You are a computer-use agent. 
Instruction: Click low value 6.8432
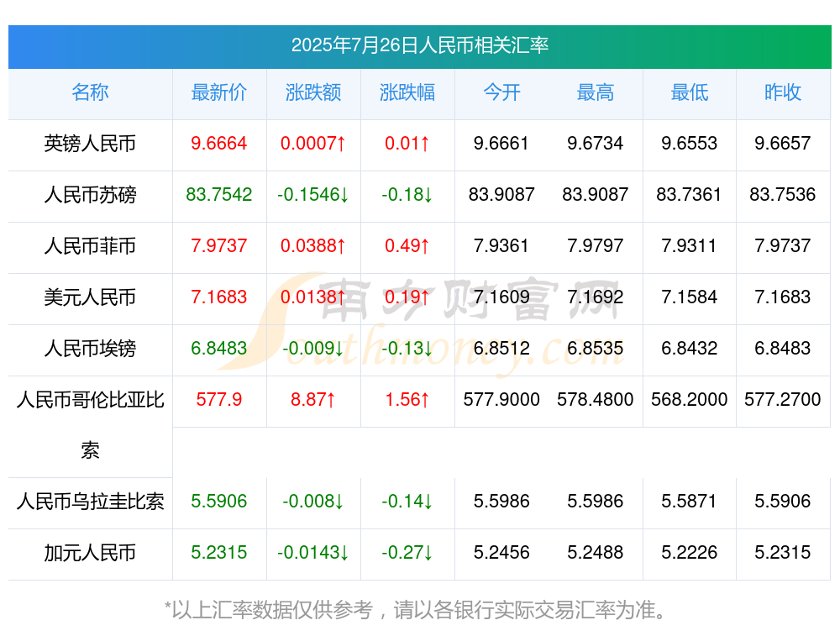point(689,348)
